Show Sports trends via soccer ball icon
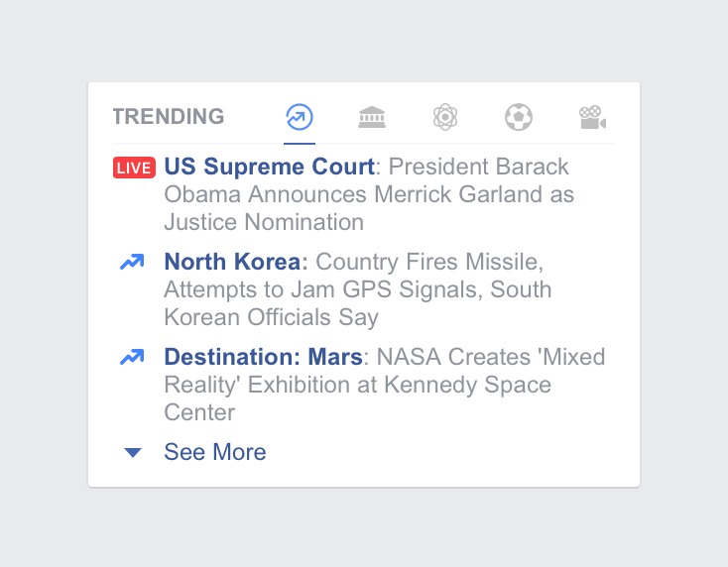The height and width of the screenshot is (567, 728). click(518, 118)
